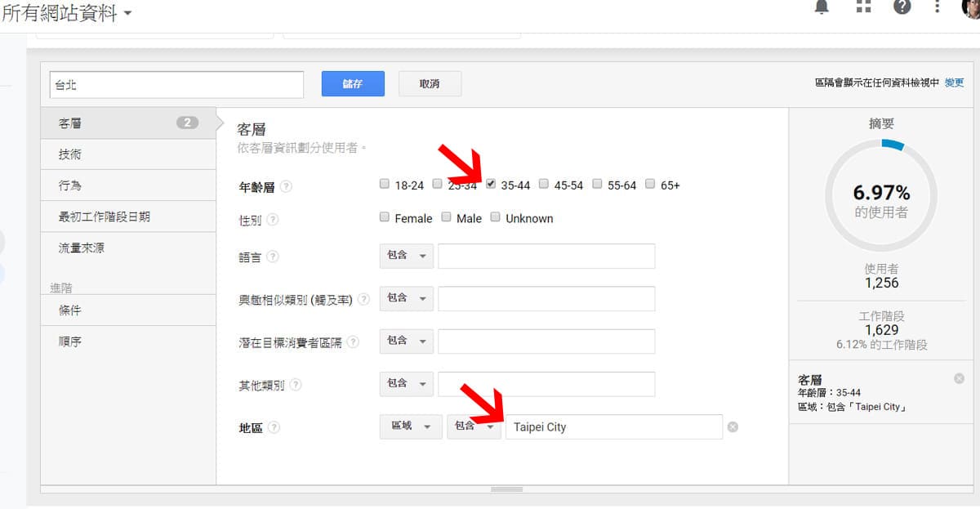Select the 流量來源 sidebar tab
The width and height of the screenshot is (980, 509).
pos(128,248)
